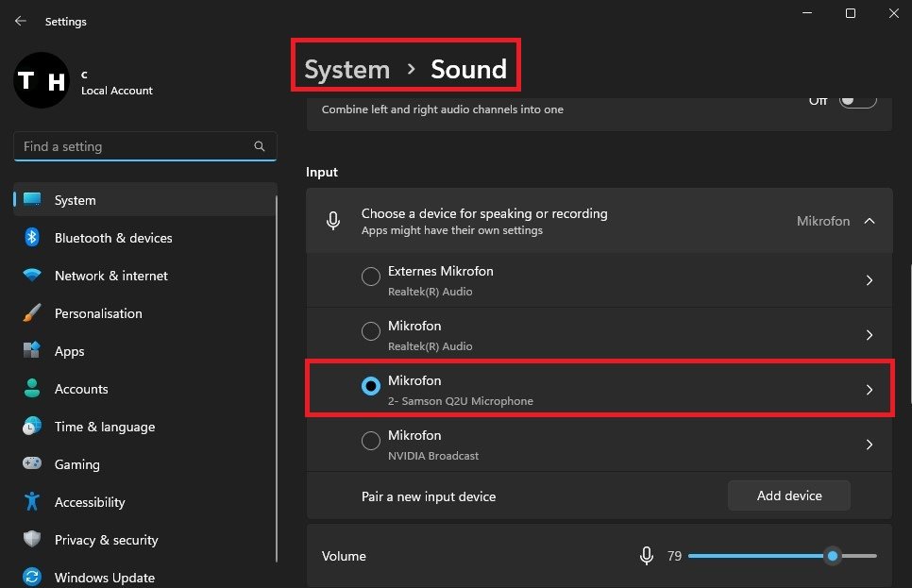
Task: Select the NVIDIA Broadcast Mikrofon radio button
Action: click(371, 445)
